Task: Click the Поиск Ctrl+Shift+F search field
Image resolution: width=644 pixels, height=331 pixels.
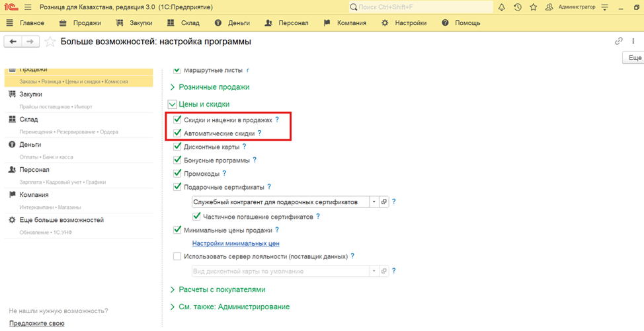Action: click(421, 7)
